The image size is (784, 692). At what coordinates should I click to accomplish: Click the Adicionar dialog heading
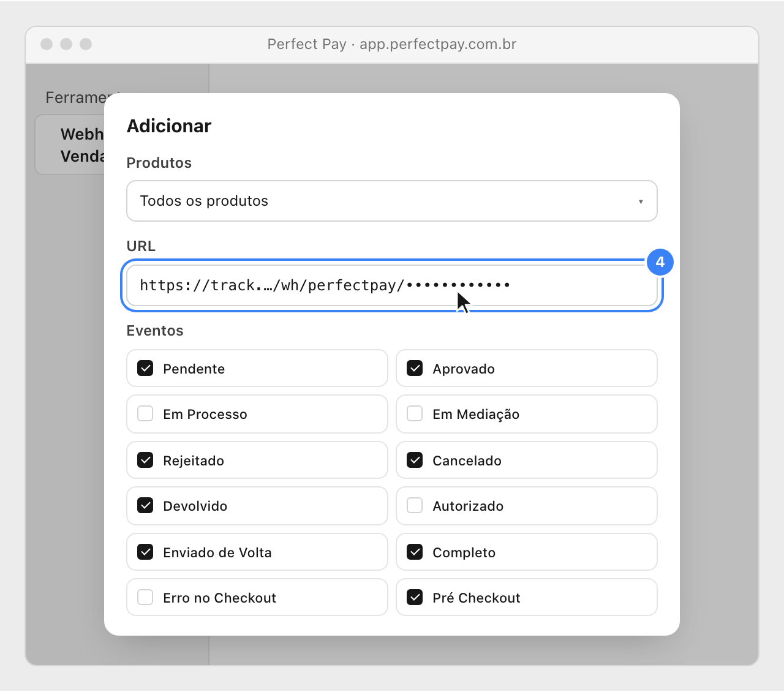point(169,126)
